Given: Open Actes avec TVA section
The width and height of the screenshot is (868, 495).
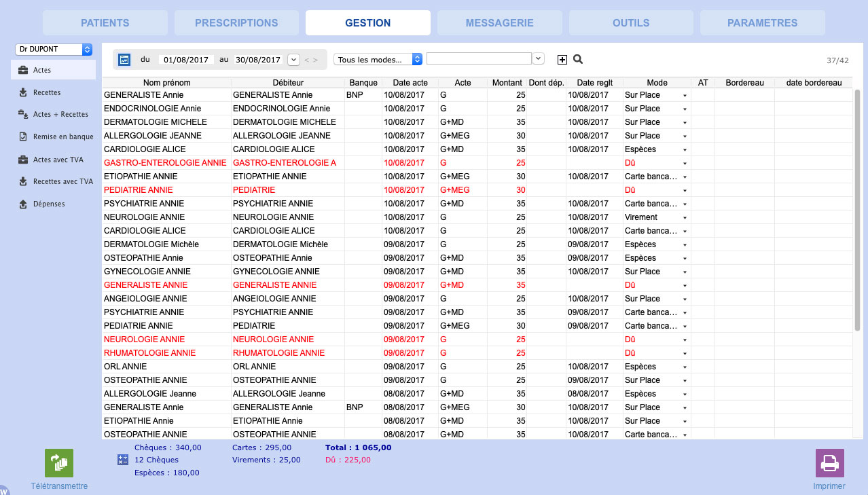Looking at the screenshot, I should [58, 160].
